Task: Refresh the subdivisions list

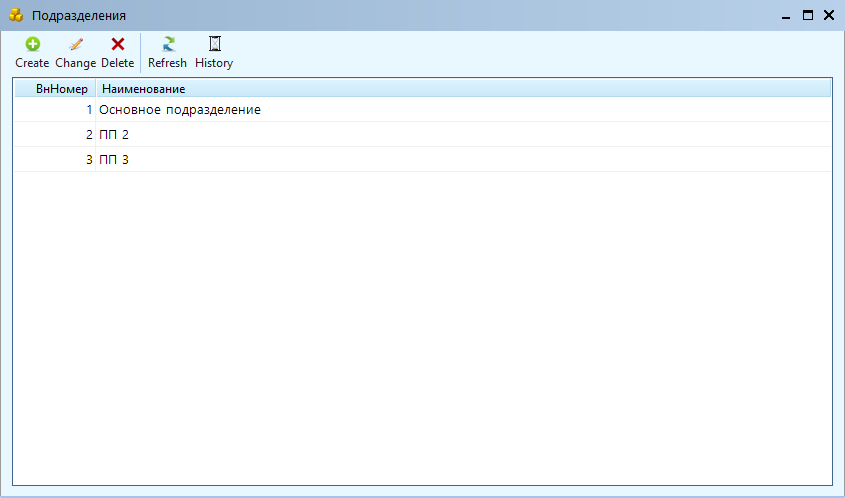Action: click(x=167, y=52)
